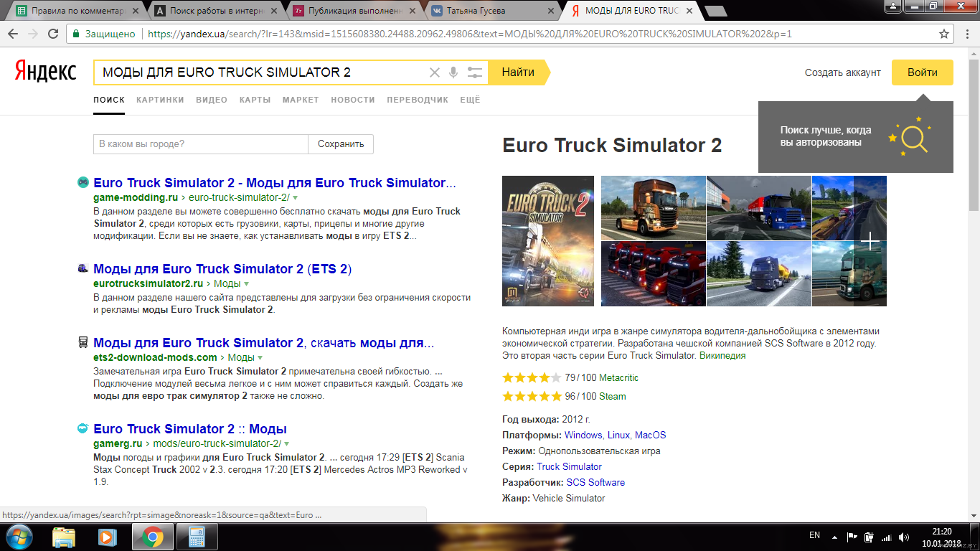Click the game-modding.ru domain link
Viewport: 980px width, 551px height.
(136, 197)
